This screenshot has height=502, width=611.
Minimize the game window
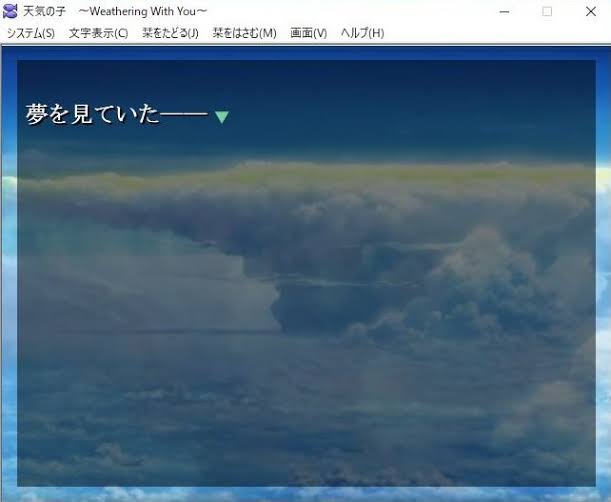(498, 11)
